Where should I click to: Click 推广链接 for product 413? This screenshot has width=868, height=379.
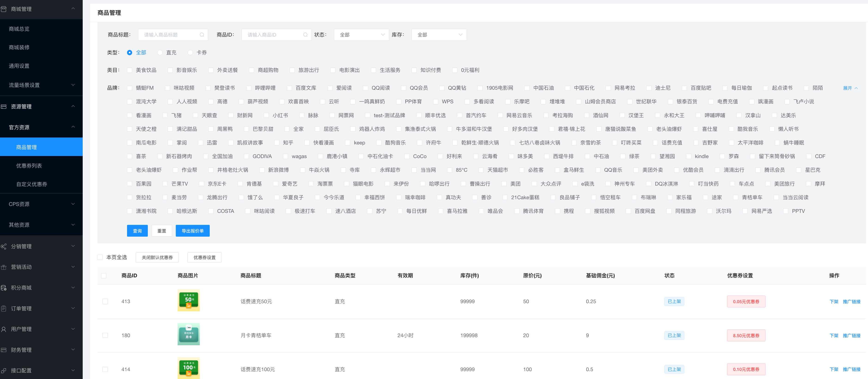click(851, 301)
